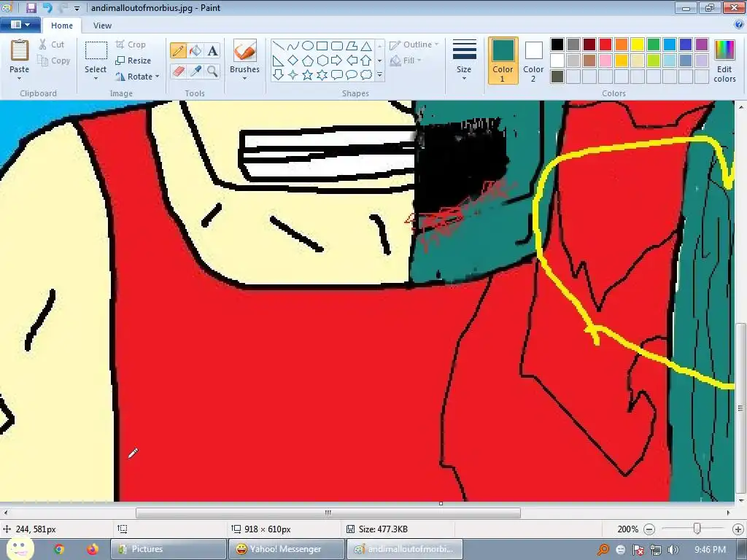The height and width of the screenshot is (560, 747).
Task: Open the Paste dropdown arrow
Action: (x=20, y=78)
